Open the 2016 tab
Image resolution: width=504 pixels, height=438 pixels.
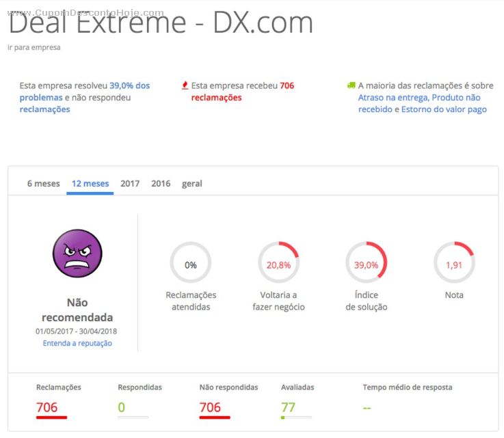point(161,184)
